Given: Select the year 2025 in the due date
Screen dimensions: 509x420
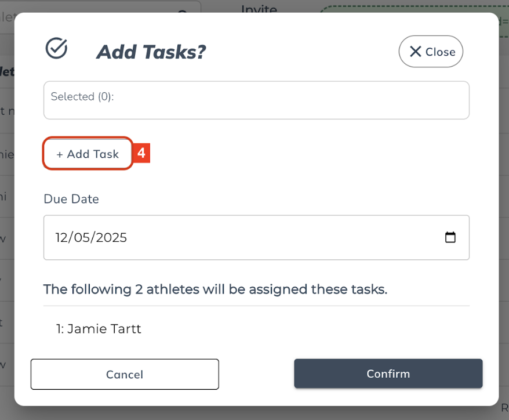Looking at the screenshot, I should (x=111, y=237).
